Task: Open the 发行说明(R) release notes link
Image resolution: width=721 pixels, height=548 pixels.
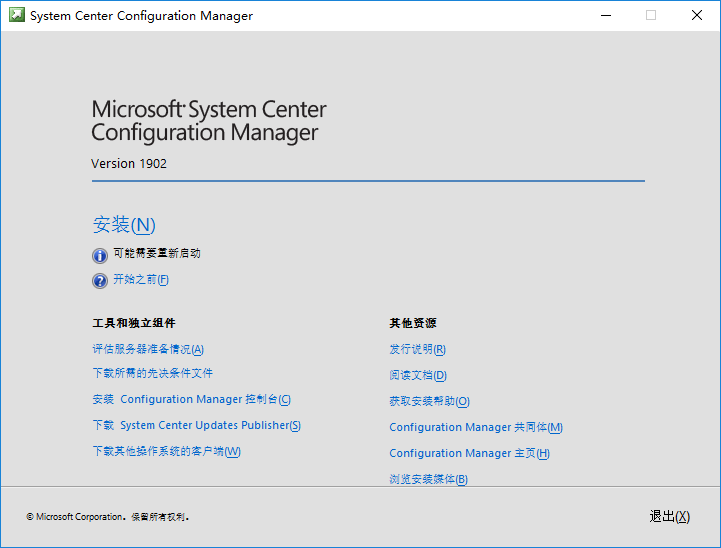Action: pyautogui.click(x=418, y=349)
